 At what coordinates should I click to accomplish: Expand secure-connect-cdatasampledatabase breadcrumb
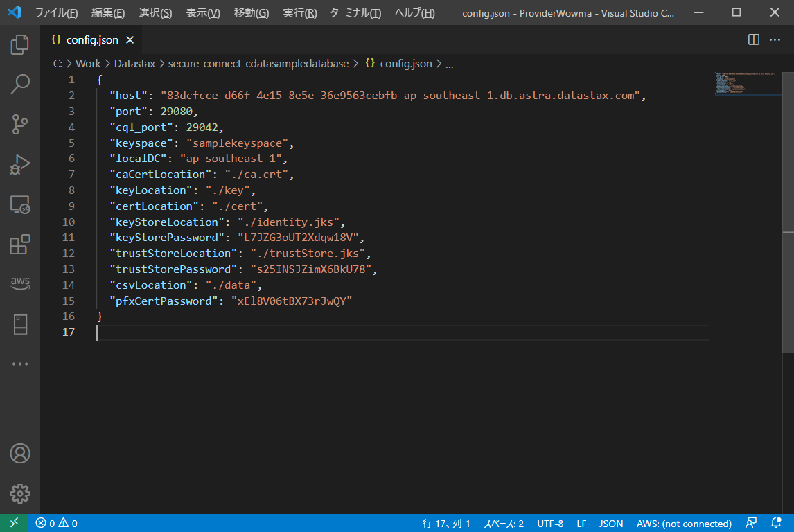pyautogui.click(x=258, y=63)
